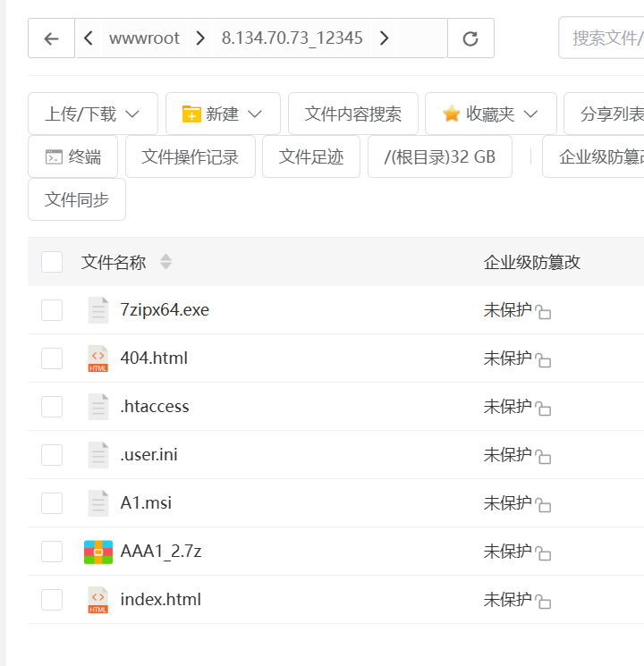Select the 8.134.70.73_12345 breadcrumb folder
644x666 pixels.
292,38
